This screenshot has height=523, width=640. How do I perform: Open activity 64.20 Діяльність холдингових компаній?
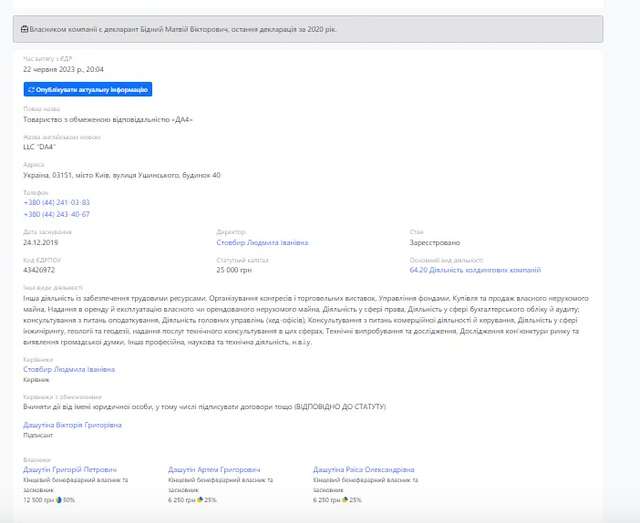pyautogui.click(x=475, y=270)
